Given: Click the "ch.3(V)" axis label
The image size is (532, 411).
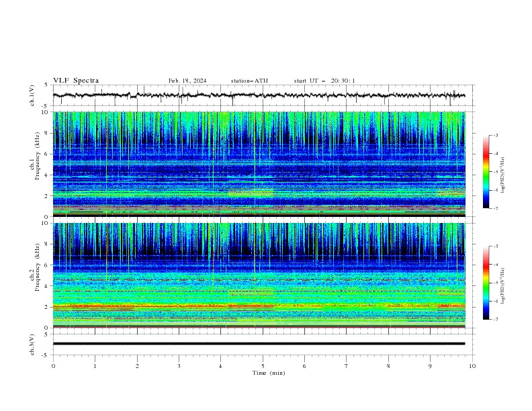Looking at the screenshot, I should tap(32, 345).
